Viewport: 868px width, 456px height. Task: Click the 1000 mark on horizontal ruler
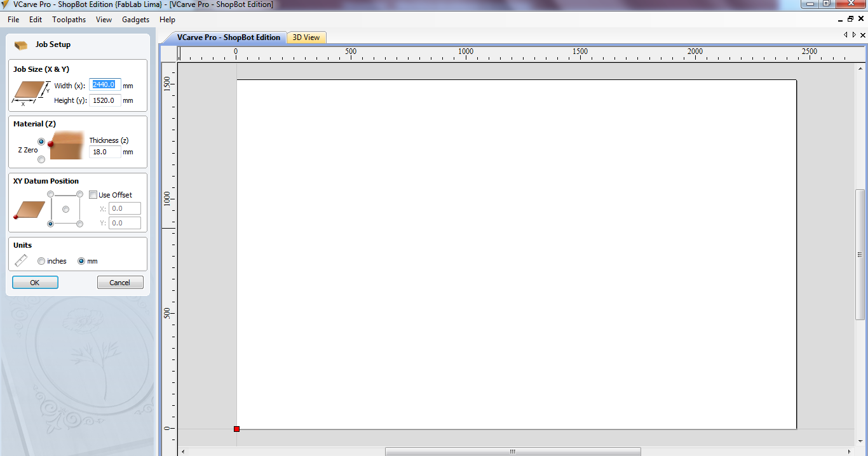466,51
